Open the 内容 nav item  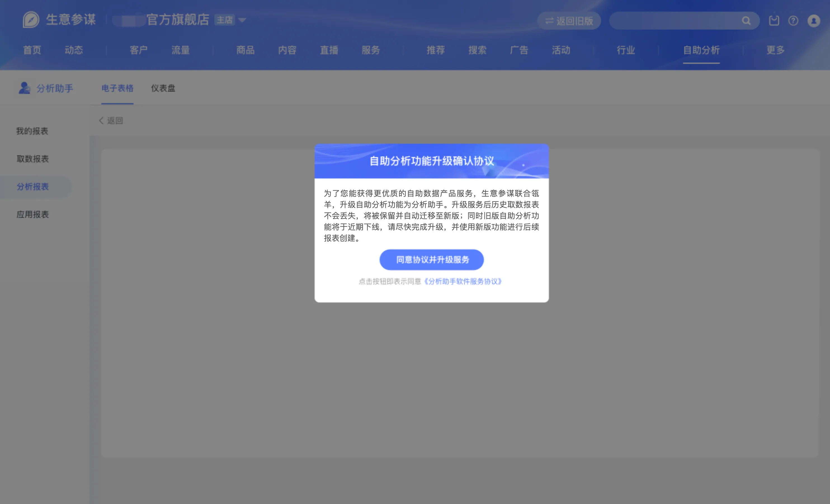click(287, 50)
